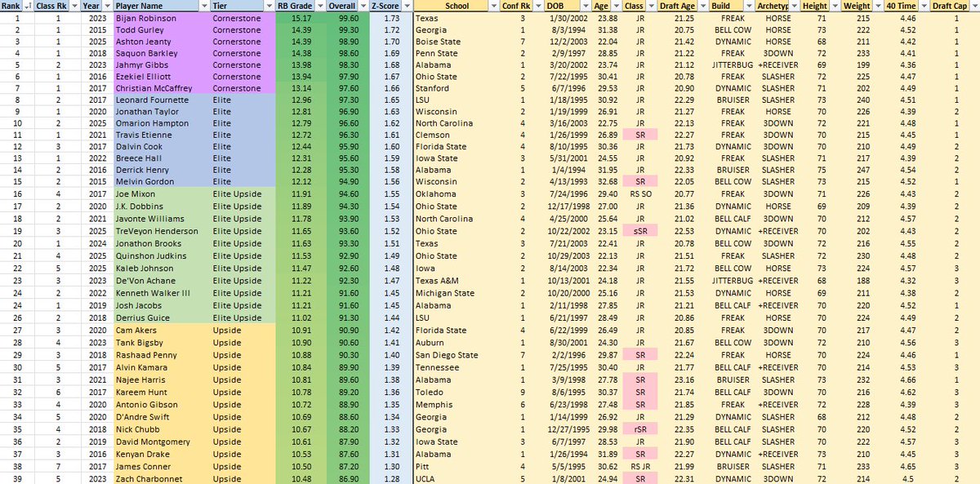Open the Rank column filter dropdown

pos(27,6)
